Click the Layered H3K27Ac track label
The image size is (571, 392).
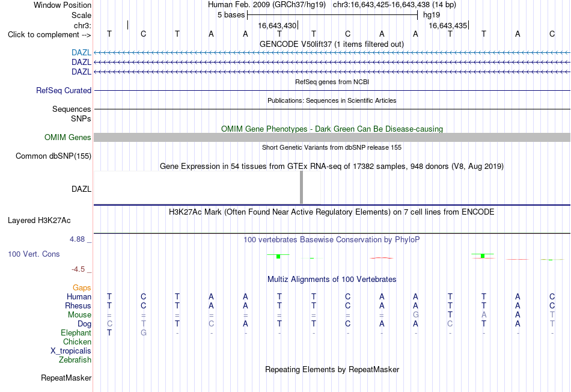(x=39, y=221)
